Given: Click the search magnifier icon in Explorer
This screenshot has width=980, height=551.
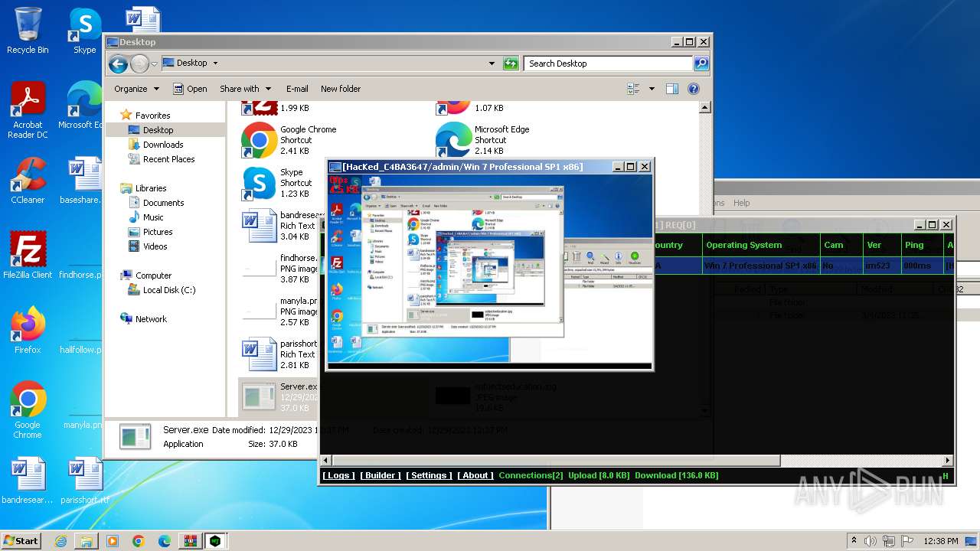Looking at the screenshot, I should point(701,64).
